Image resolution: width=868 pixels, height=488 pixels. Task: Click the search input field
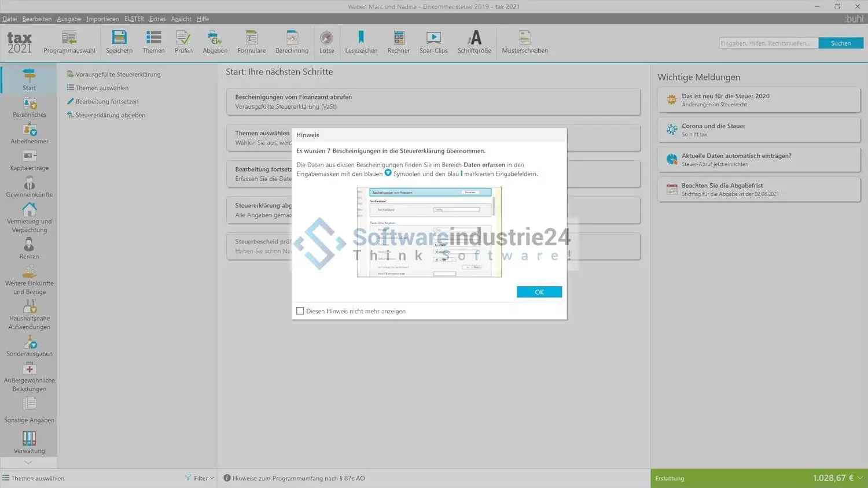click(768, 43)
